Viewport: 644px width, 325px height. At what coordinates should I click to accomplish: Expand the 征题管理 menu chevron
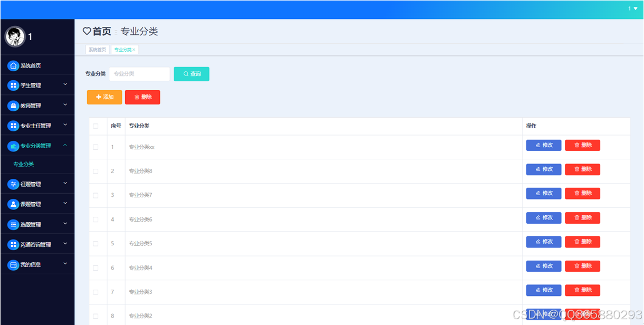point(65,184)
